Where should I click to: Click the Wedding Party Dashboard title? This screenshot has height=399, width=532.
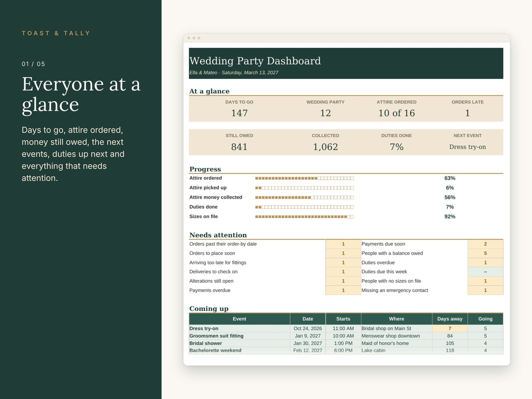point(255,61)
